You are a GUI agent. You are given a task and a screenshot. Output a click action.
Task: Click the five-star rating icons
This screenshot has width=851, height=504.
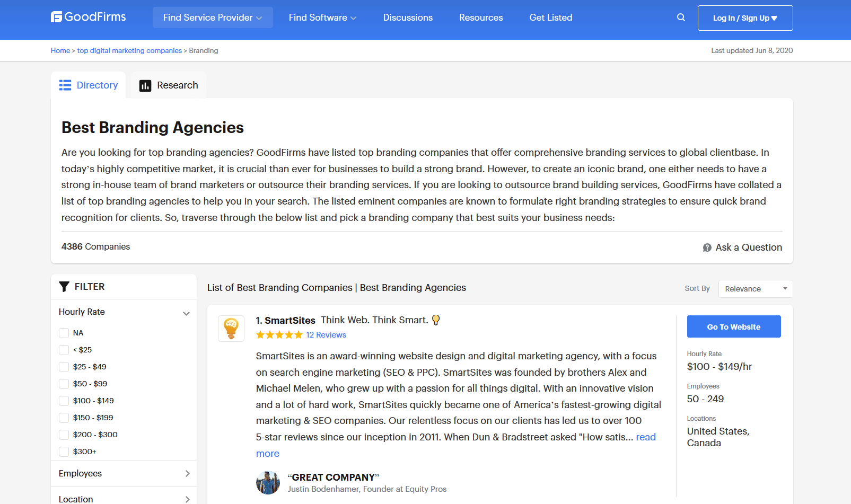coord(279,335)
